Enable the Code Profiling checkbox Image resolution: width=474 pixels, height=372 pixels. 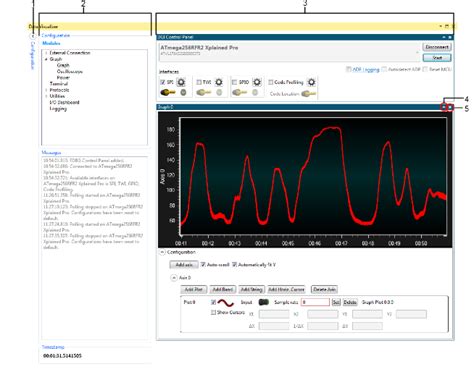[x=271, y=82]
